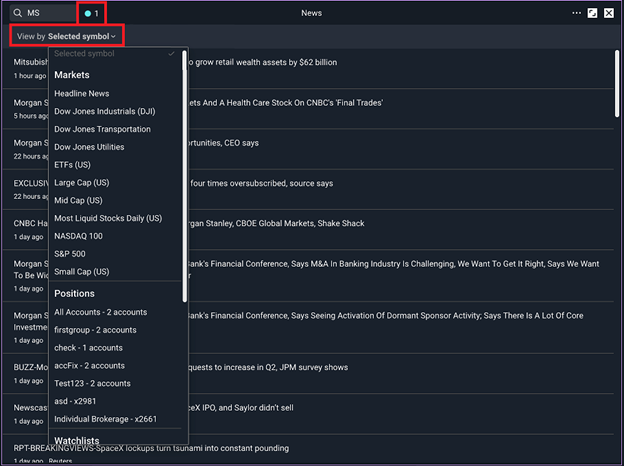624x466 pixels.
Task: Pop out the News window
Action: [x=592, y=13]
